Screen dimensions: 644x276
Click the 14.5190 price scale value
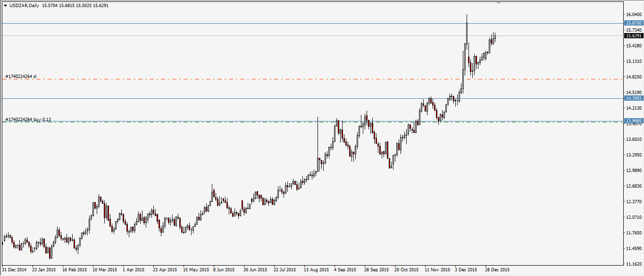[x=634, y=93]
